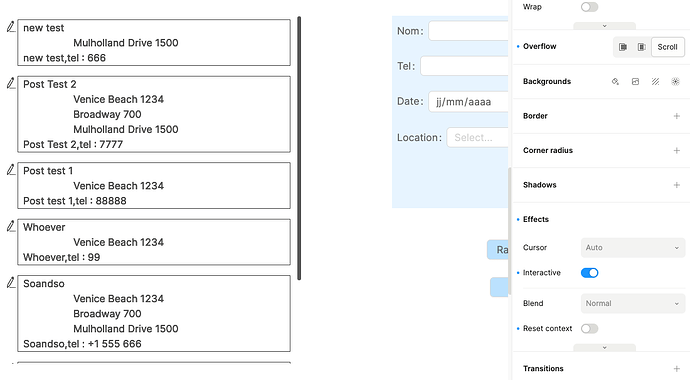This screenshot has height=380, width=690.
Task: Click 'Mulholland Drive 1500' in the new test card
Action: 126,43
